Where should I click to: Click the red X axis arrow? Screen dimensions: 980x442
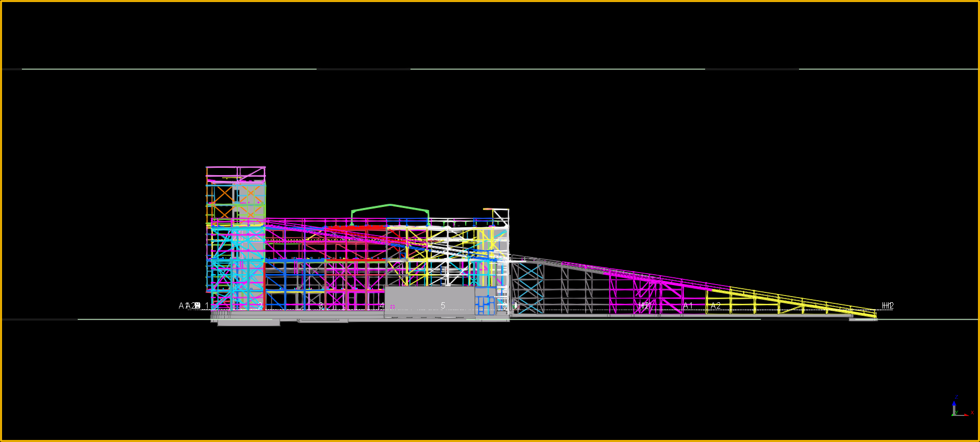pos(966,414)
